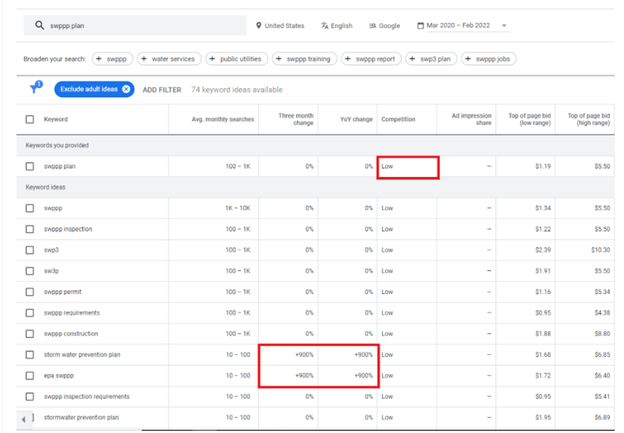Image resolution: width=624 pixels, height=433 pixels.
Task: Click the calendar icon by date range
Action: click(420, 25)
